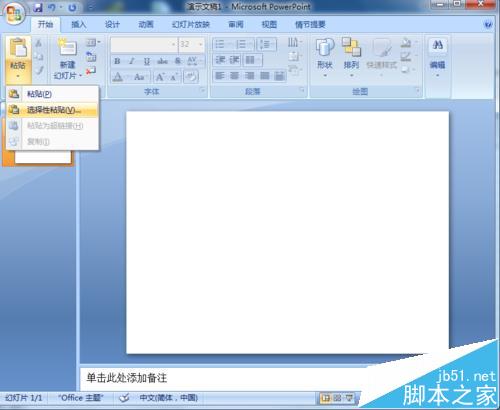Click the font size box showing 32
500x410 pixels.
pos(191,44)
